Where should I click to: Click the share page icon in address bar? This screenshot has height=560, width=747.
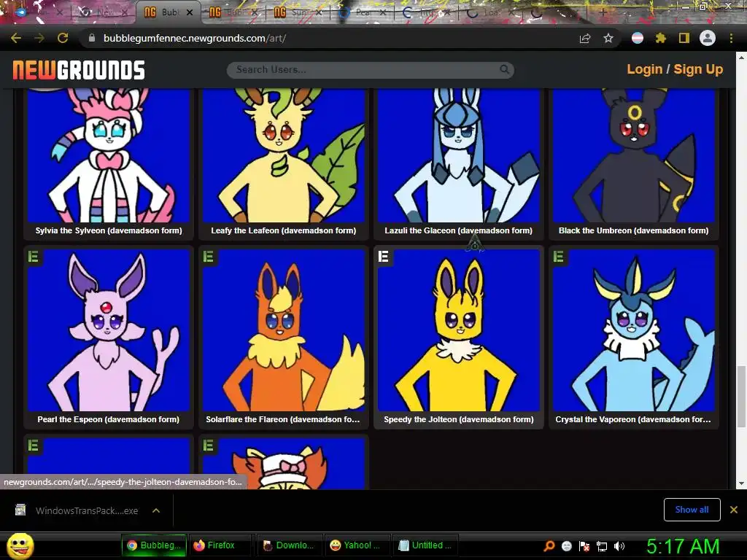[x=585, y=39]
